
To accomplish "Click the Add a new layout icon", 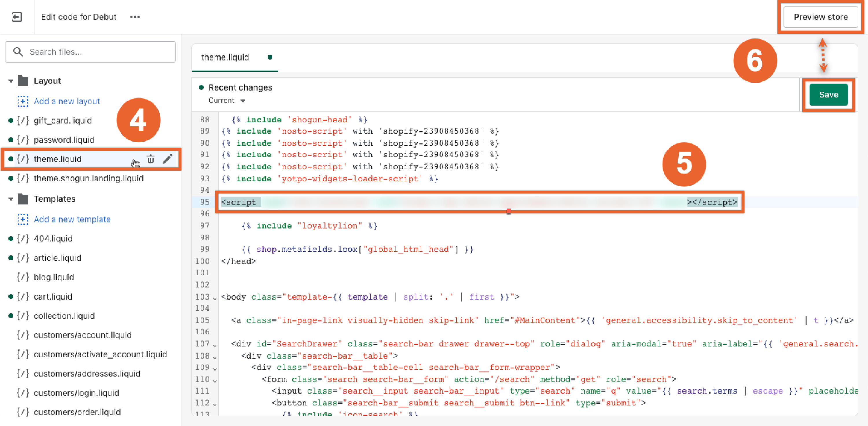I will pyautogui.click(x=23, y=101).
